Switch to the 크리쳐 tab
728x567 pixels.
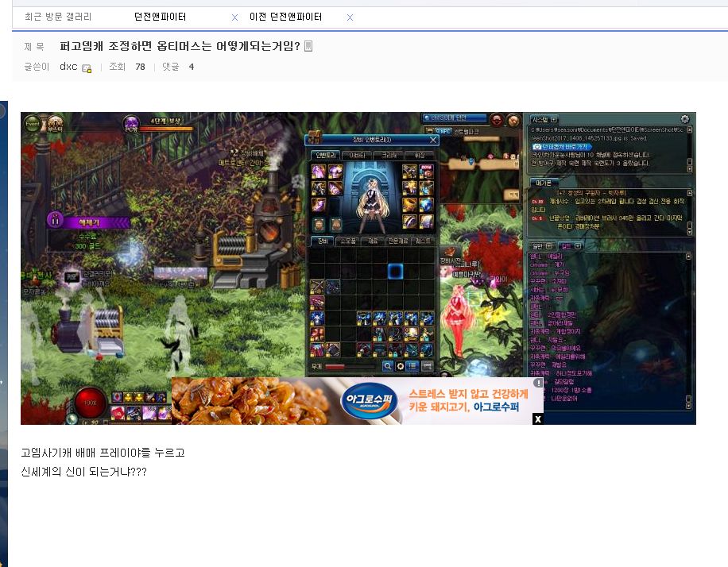[389, 156]
